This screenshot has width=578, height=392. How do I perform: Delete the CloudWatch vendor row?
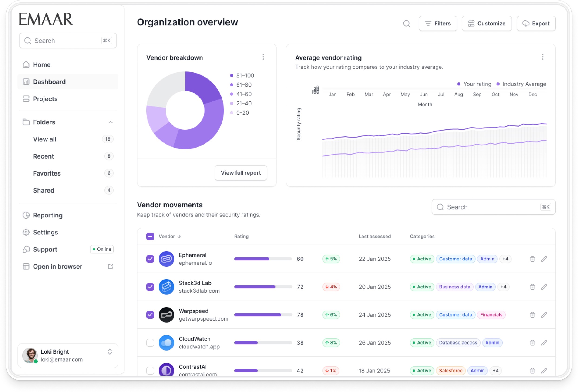(x=532, y=343)
